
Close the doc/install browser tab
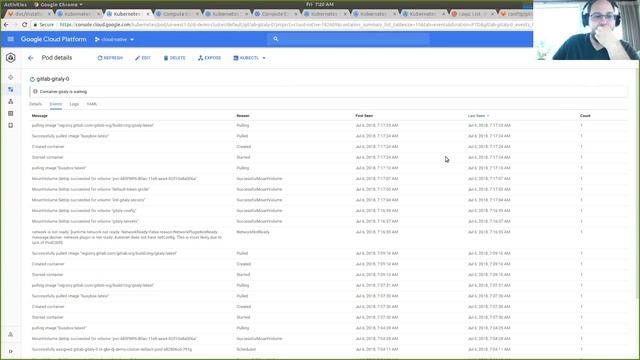(49, 14)
